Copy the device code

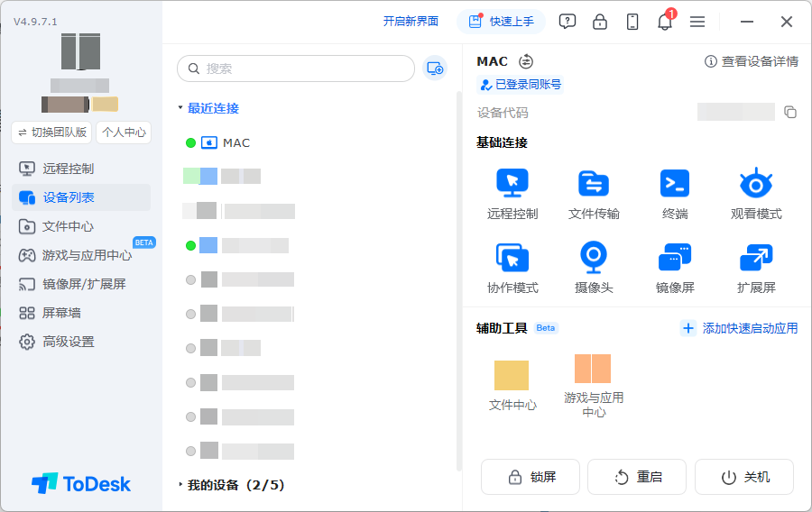[x=790, y=113]
